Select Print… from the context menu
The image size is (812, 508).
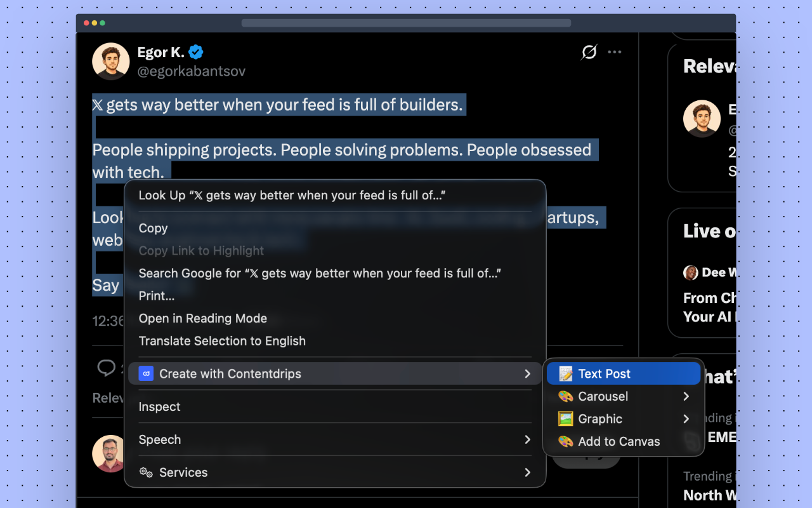click(x=335, y=296)
